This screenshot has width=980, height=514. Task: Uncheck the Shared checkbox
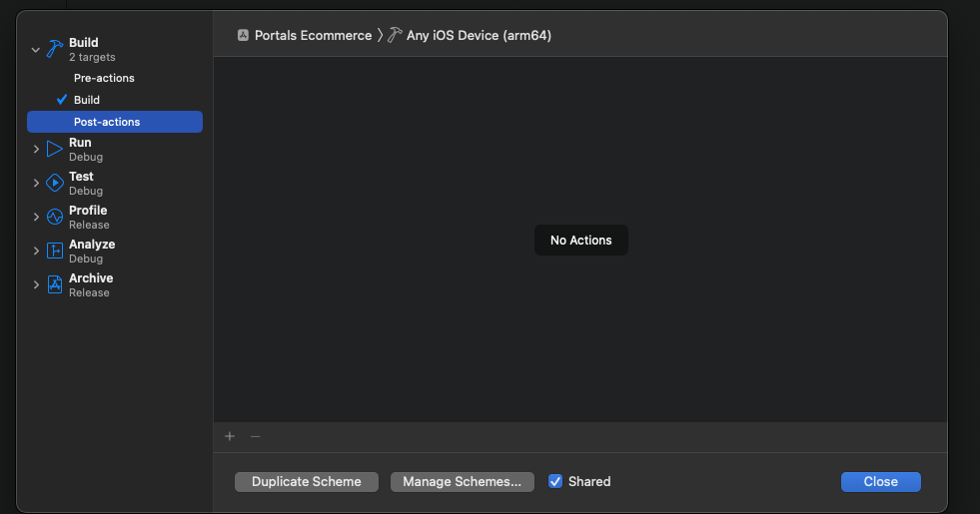[x=555, y=481]
